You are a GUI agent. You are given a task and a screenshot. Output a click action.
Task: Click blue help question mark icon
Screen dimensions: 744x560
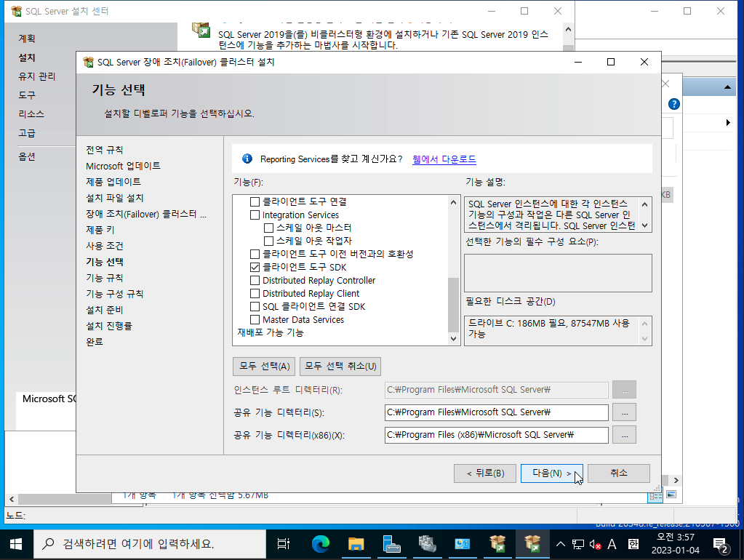point(673,104)
